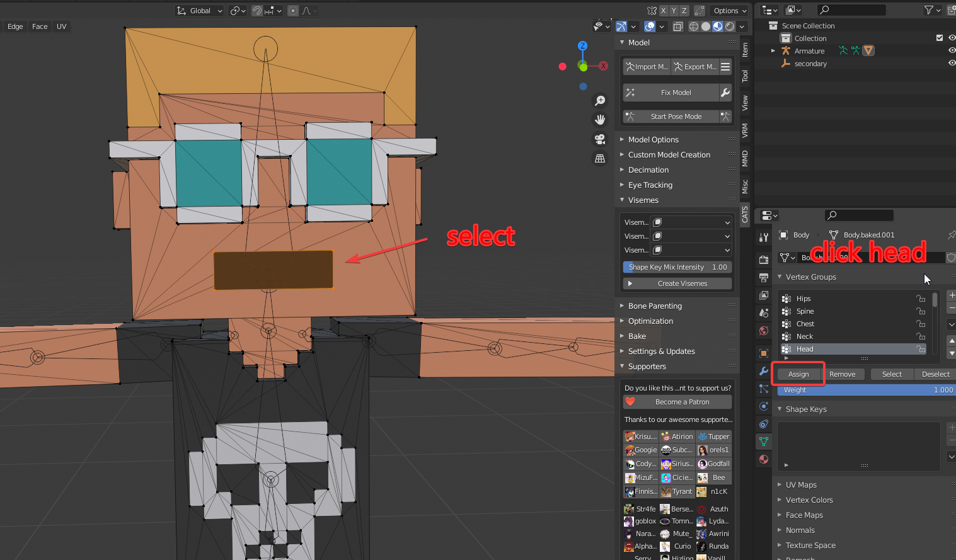The height and width of the screenshot is (560, 956).
Task: Hide Armature using its eye icon
Action: point(952,51)
